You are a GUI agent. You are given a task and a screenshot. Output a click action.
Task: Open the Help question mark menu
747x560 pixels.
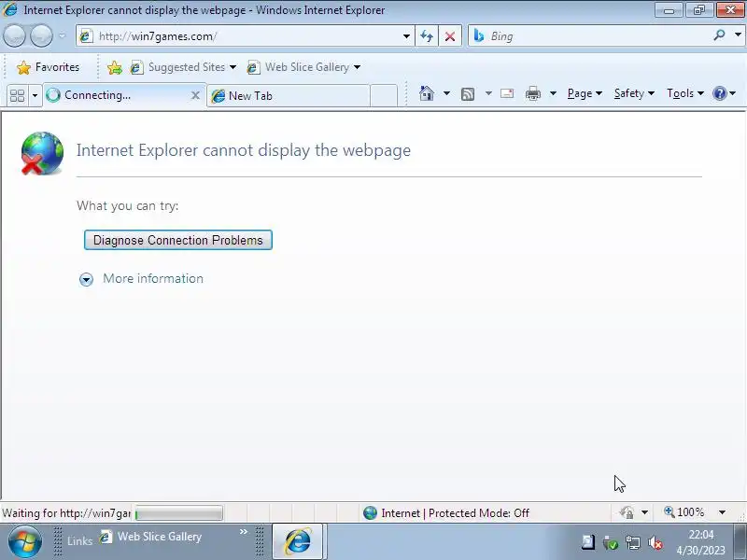(724, 93)
